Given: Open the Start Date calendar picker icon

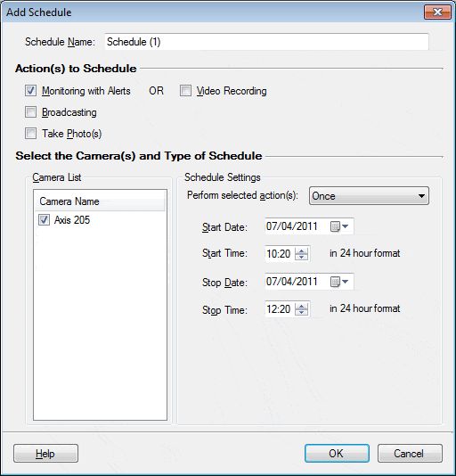Looking at the screenshot, I should coord(339,226).
